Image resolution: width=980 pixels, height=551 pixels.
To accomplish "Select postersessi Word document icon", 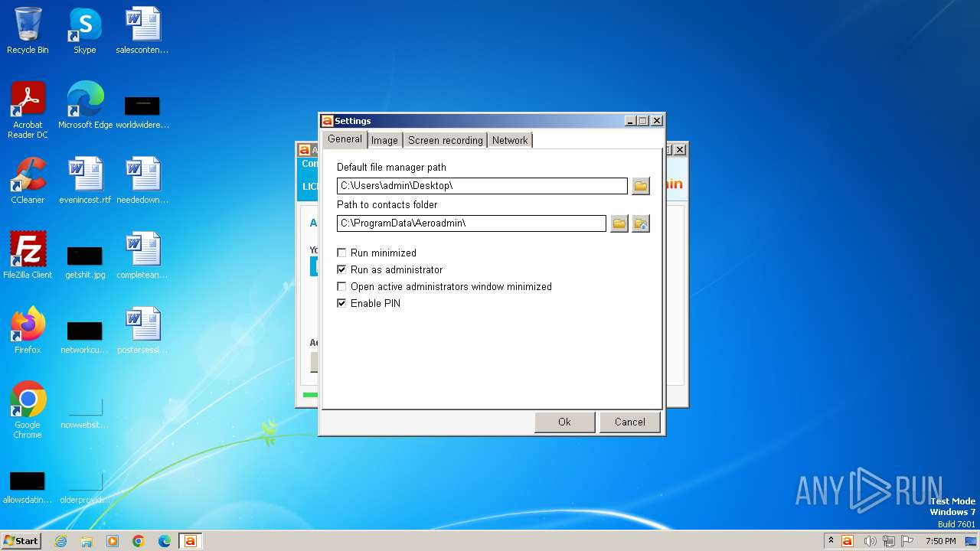I will pos(142,331).
